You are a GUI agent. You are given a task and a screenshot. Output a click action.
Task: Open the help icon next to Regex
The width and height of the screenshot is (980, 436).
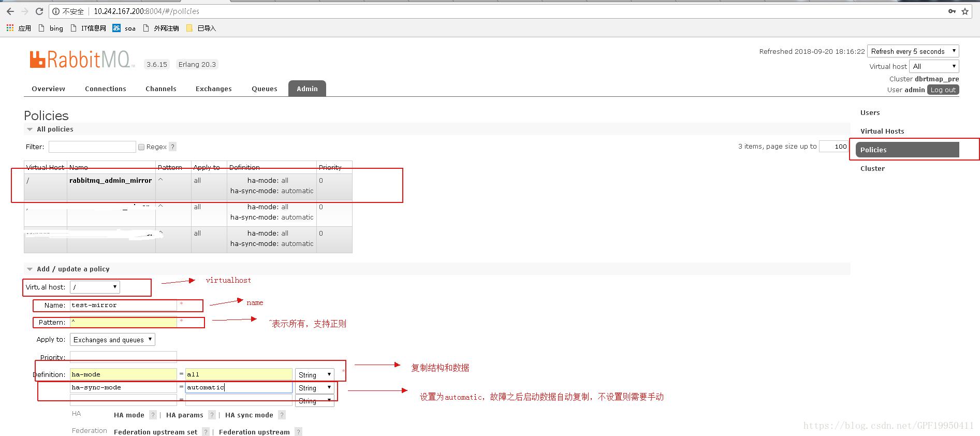pyautogui.click(x=173, y=147)
